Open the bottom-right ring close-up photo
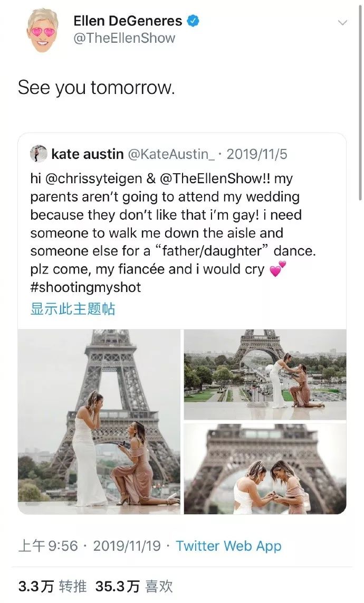Image resolution: width=364 pixels, height=603 pixels. point(265,468)
